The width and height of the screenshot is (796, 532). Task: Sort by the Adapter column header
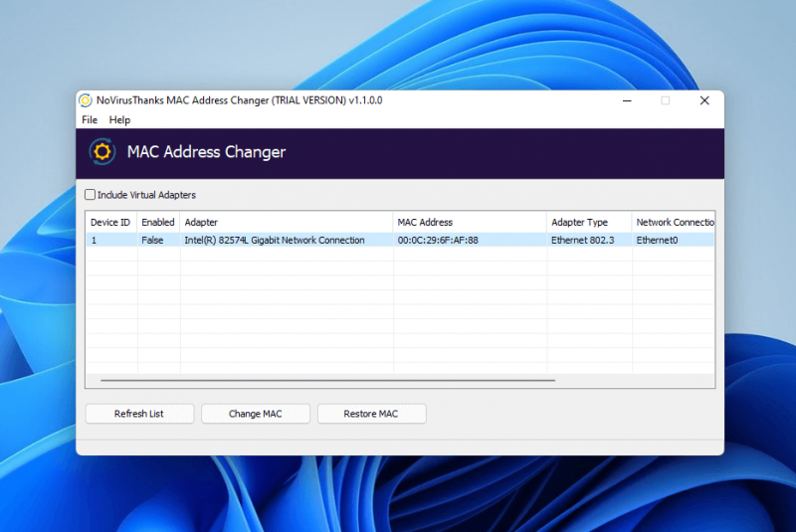pyautogui.click(x=286, y=223)
